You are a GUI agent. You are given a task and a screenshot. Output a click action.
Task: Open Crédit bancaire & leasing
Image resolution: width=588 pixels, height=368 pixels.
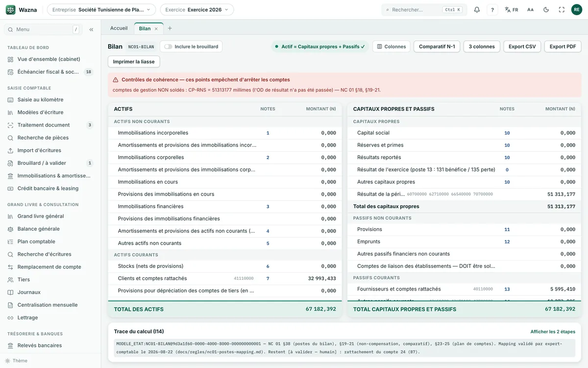pos(50,188)
